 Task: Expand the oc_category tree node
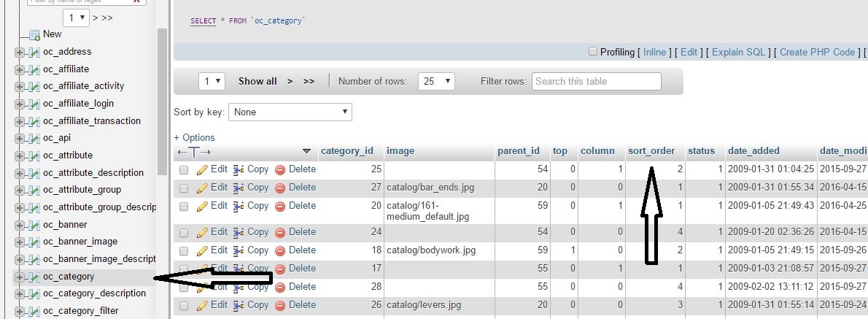click(20, 277)
